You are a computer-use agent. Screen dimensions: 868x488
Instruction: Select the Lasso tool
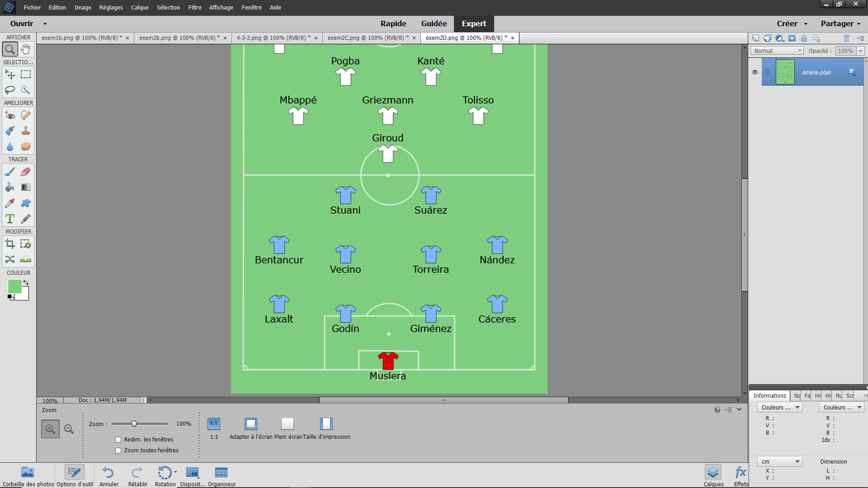(x=10, y=90)
